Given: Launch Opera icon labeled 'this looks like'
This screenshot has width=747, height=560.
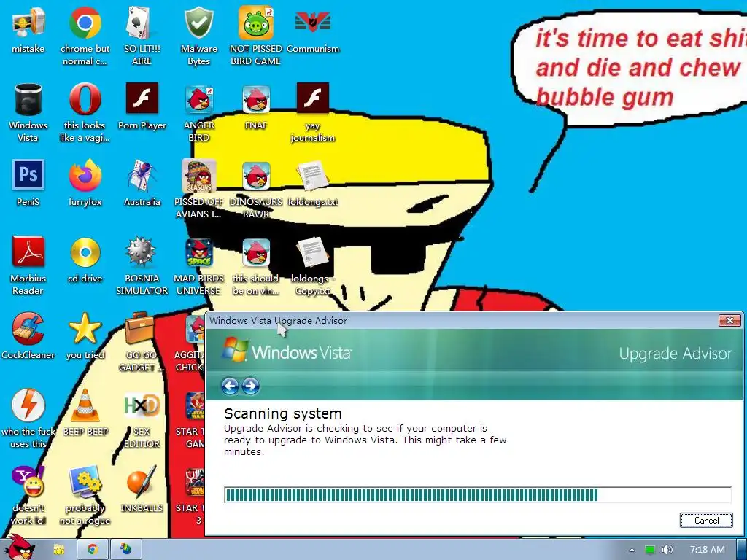Looking at the screenshot, I should (85, 99).
